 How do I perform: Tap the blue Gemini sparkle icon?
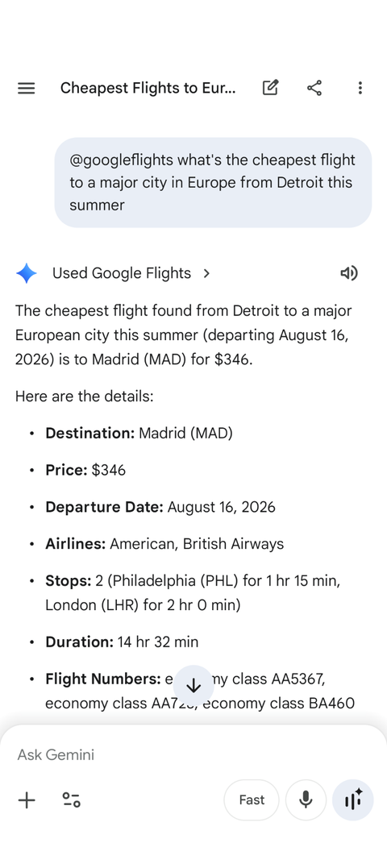pos(26,273)
